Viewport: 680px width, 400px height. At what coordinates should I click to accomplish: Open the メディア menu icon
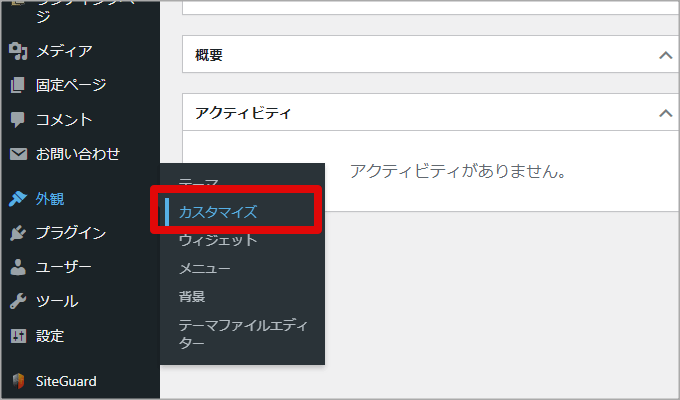tap(18, 51)
